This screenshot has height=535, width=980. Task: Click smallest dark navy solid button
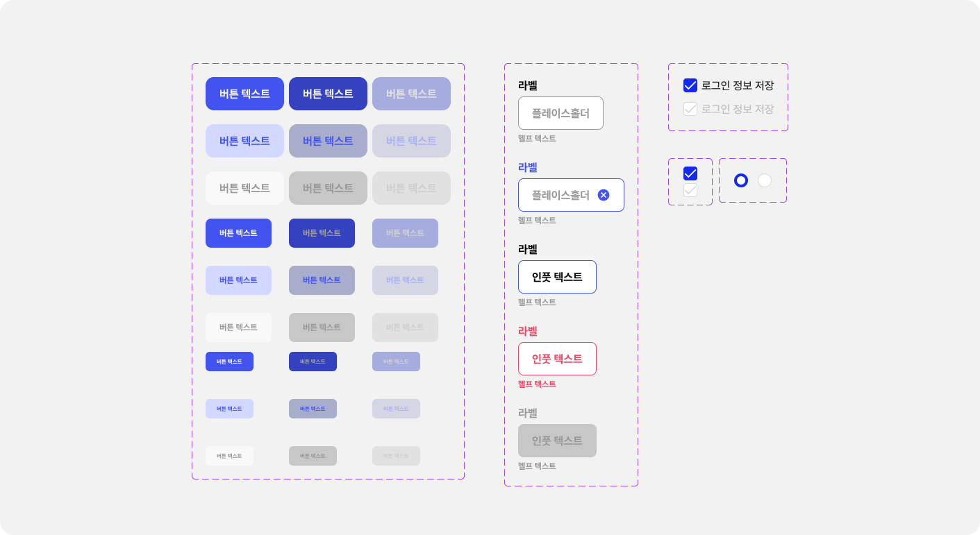click(313, 362)
